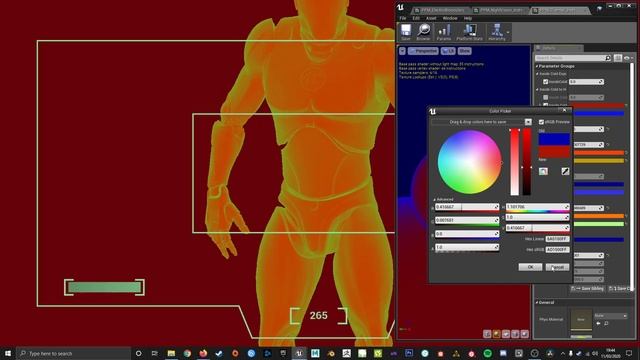Screen dimensions: 640x360
Task: Open the Edit menu
Action: tap(416, 18)
